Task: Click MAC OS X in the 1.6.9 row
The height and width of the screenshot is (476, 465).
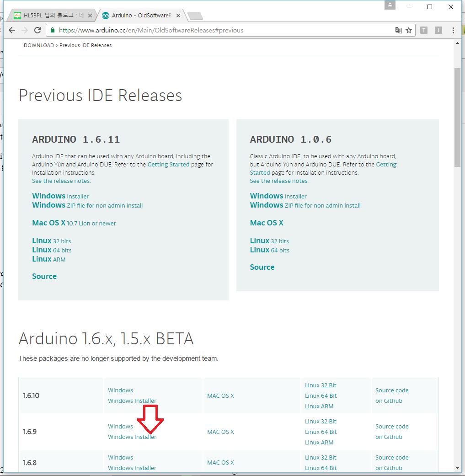Action: click(x=221, y=432)
